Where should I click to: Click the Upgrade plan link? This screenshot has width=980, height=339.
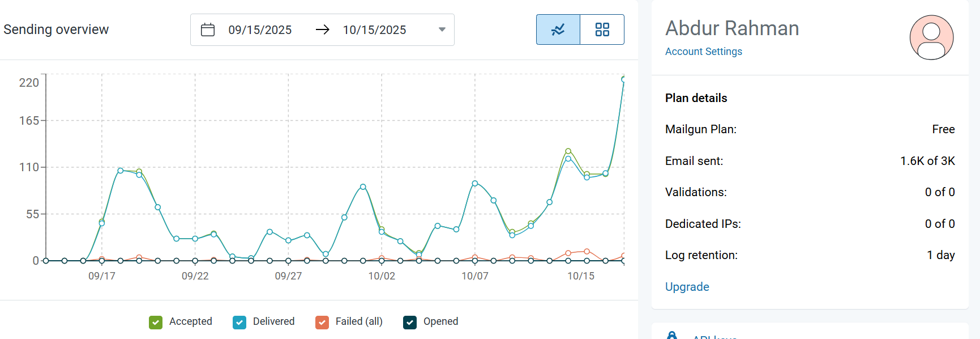[x=687, y=287]
